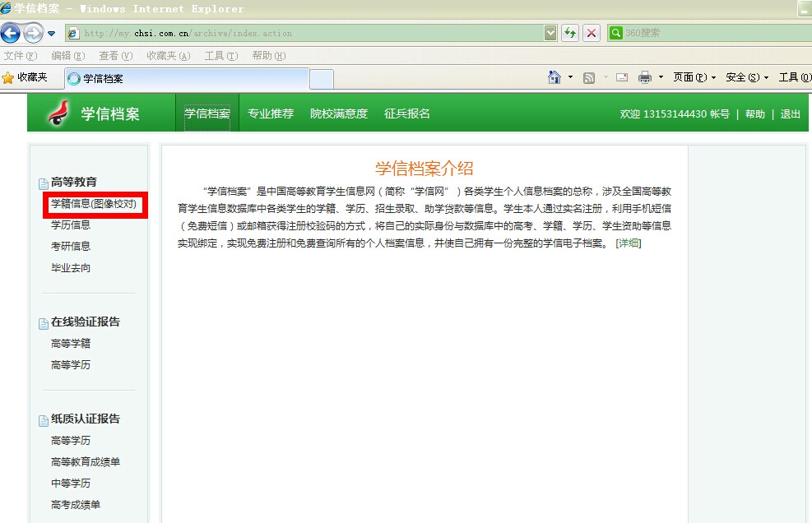
Task: Open the 文件(F) menu
Action: [x=21, y=55]
